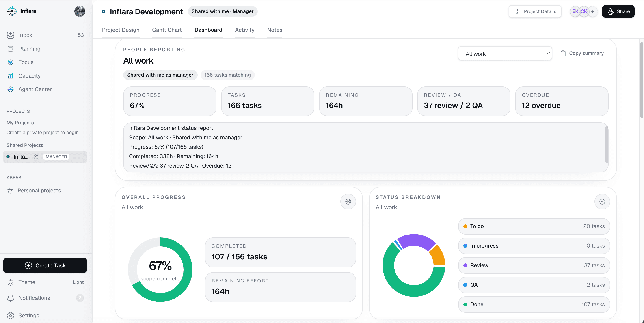Click Copy summary
This screenshot has height=323, width=644.
pyautogui.click(x=582, y=53)
